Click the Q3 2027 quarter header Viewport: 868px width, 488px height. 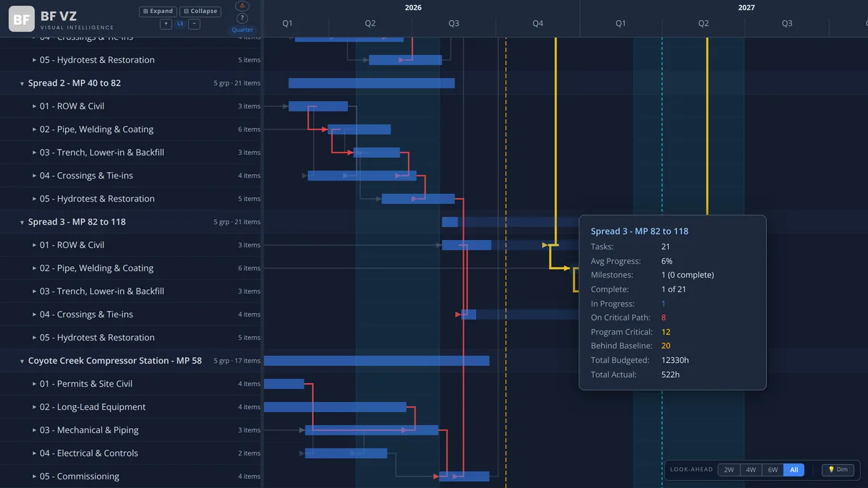(x=787, y=24)
